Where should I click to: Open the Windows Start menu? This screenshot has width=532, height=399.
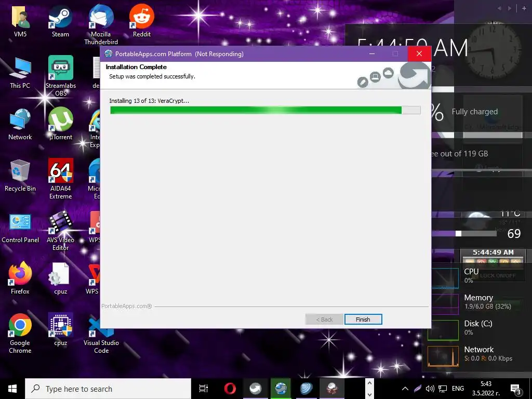pyautogui.click(x=12, y=389)
